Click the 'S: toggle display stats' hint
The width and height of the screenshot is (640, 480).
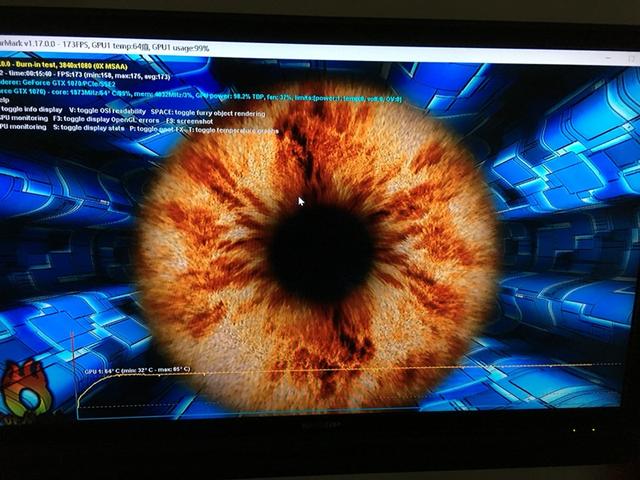(89, 128)
